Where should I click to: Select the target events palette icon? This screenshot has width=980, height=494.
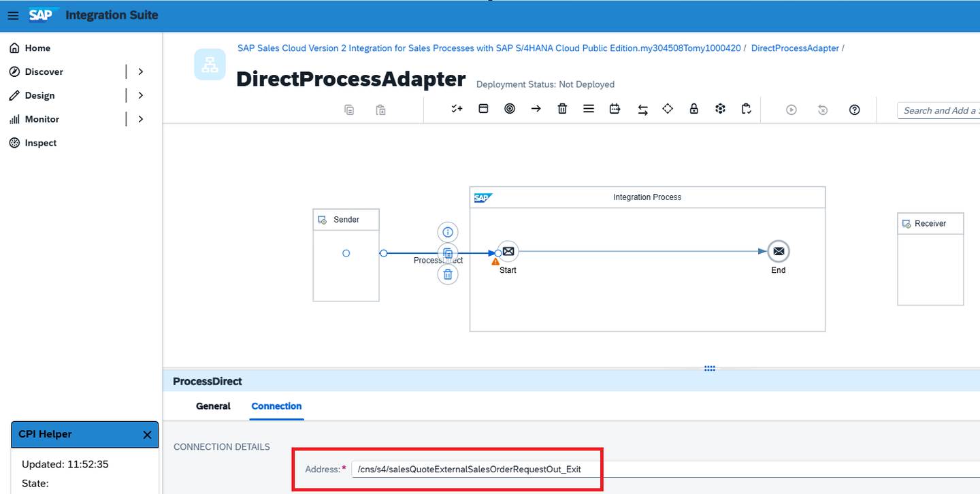tap(510, 109)
